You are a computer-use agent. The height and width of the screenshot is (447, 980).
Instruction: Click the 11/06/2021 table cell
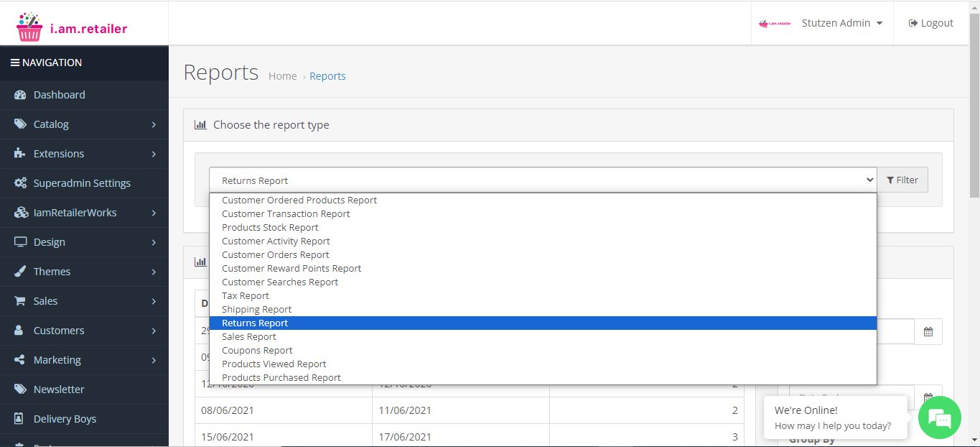click(x=461, y=410)
